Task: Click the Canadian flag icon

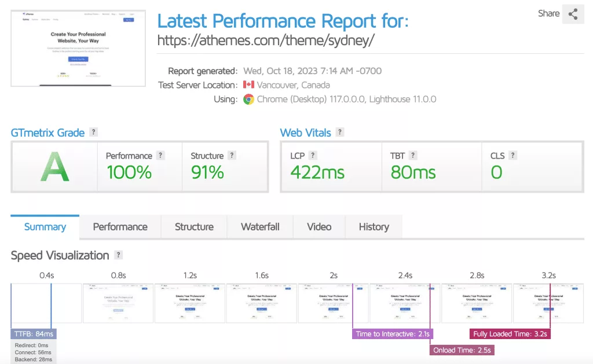Action: [248, 84]
